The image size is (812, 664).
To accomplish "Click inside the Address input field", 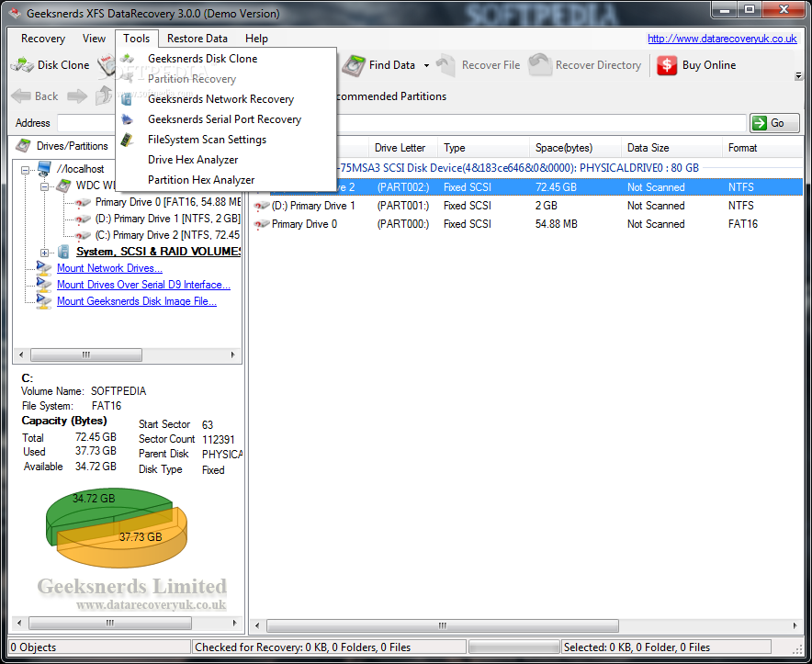I will (x=401, y=123).
